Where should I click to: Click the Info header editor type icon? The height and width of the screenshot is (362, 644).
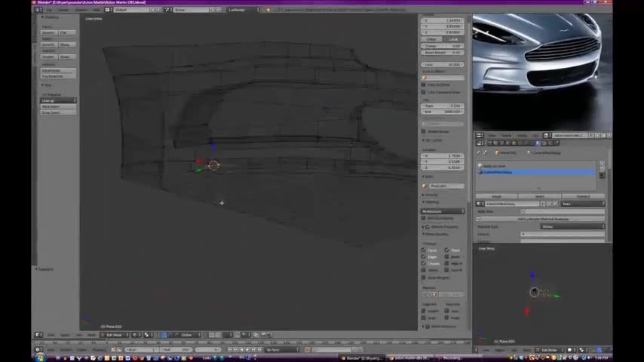(x=38, y=10)
